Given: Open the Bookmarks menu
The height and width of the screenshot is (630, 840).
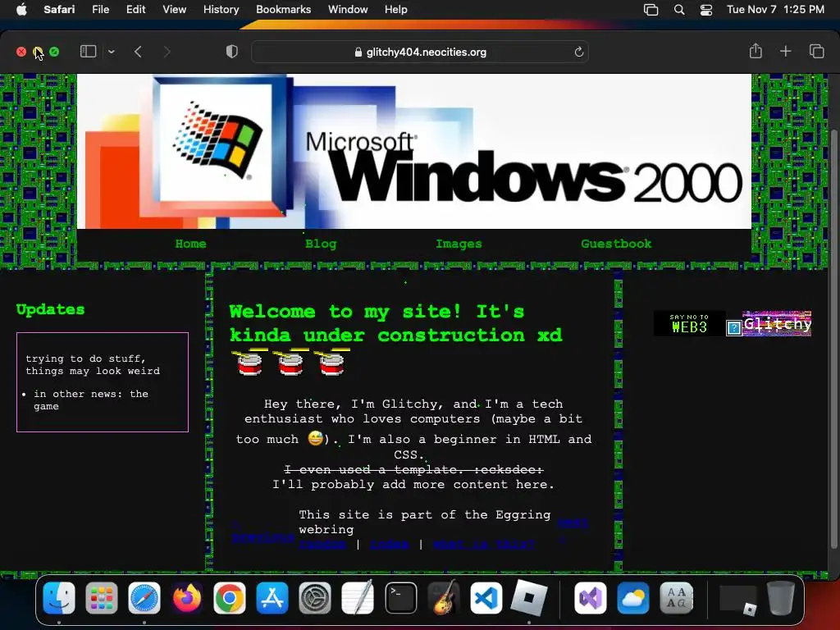Looking at the screenshot, I should pyautogui.click(x=283, y=9).
